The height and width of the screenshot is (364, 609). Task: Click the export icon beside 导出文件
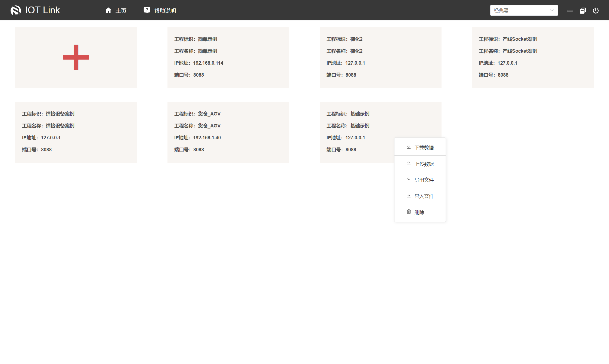click(x=409, y=180)
